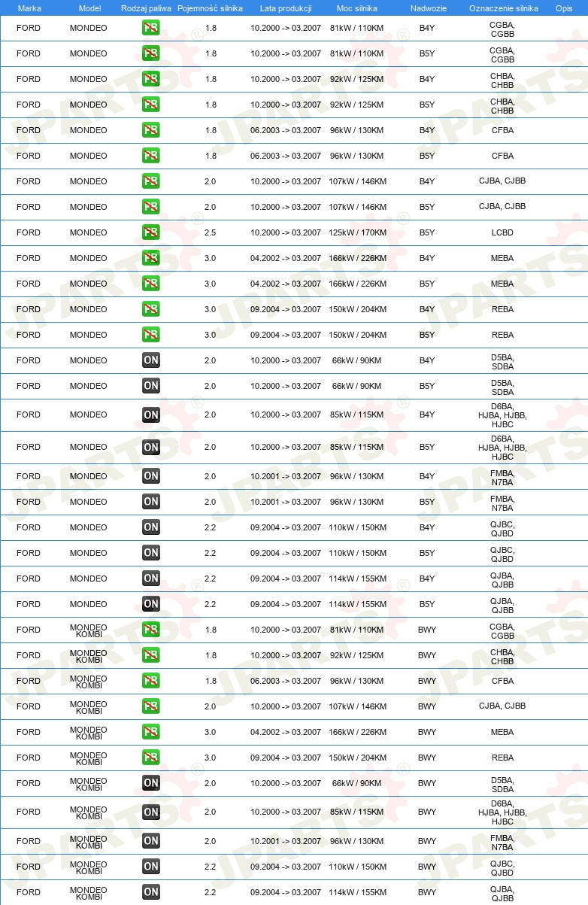588x905 pixels.
Task: Select the 125kW / 170KM power cell
Action: 358,232
